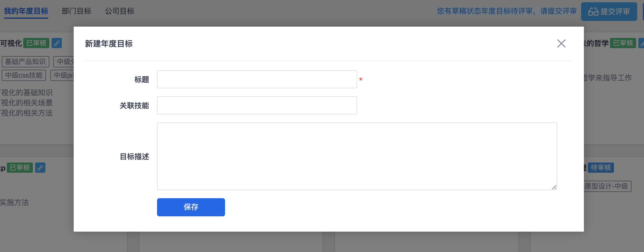The width and height of the screenshot is (644, 252).
Task: Click the 已审核 badge next to 可视化
Action: [x=36, y=43]
